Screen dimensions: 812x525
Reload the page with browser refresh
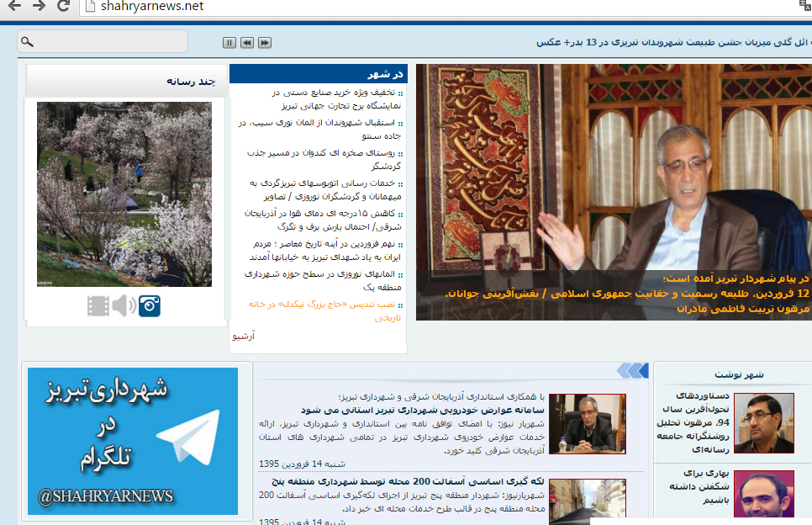point(63,7)
